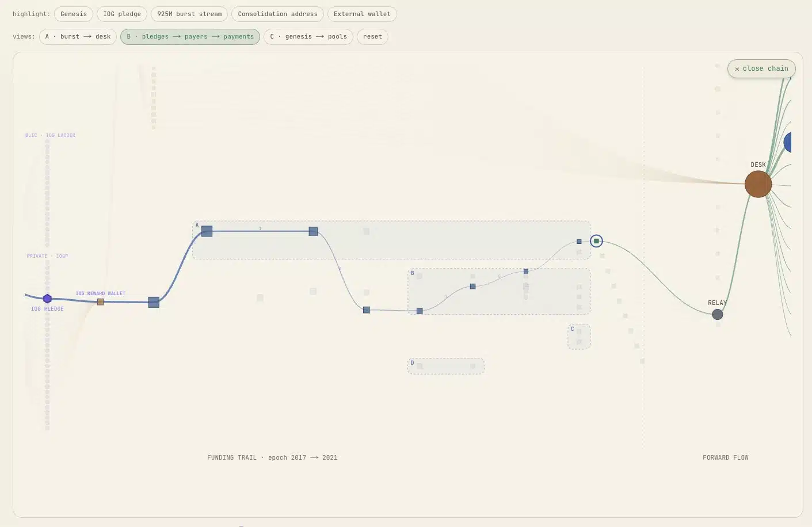This screenshot has height=527, width=812.
Task: Toggle the External wallet highlight
Action: [x=362, y=14]
